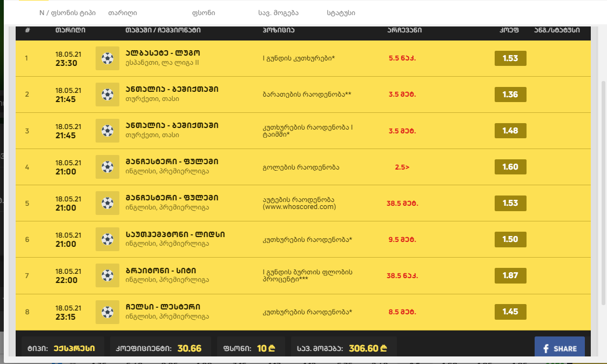Viewport: 607px width, 364px height.
Task: Click the match title 'ალბასეტე - ლუგო'
Action: point(163,53)
